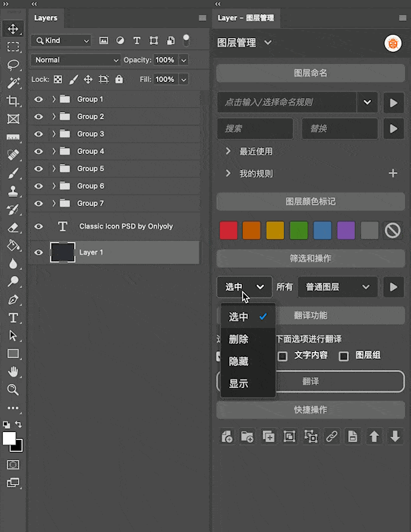
Task: Filter layers by shape layers
Action: [x=153, y=41]
